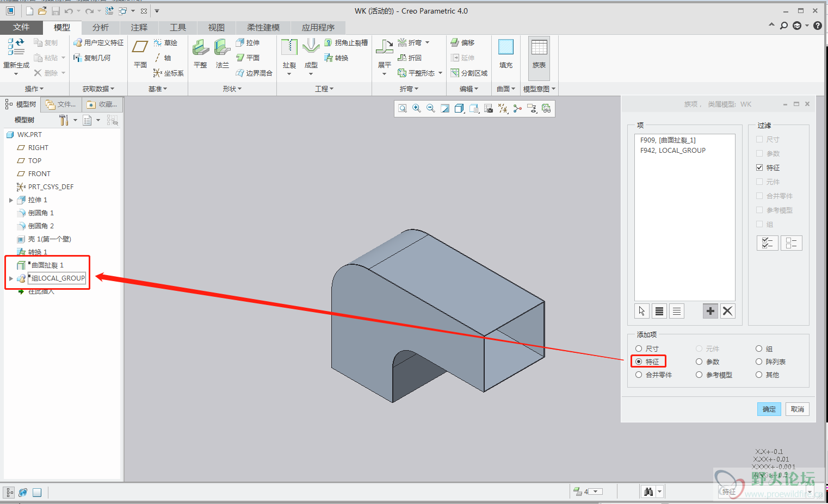This screenshot has height=504, width=828.
Task: Select the Feature (特征) radio button
Action: click(x=639, y=362)
